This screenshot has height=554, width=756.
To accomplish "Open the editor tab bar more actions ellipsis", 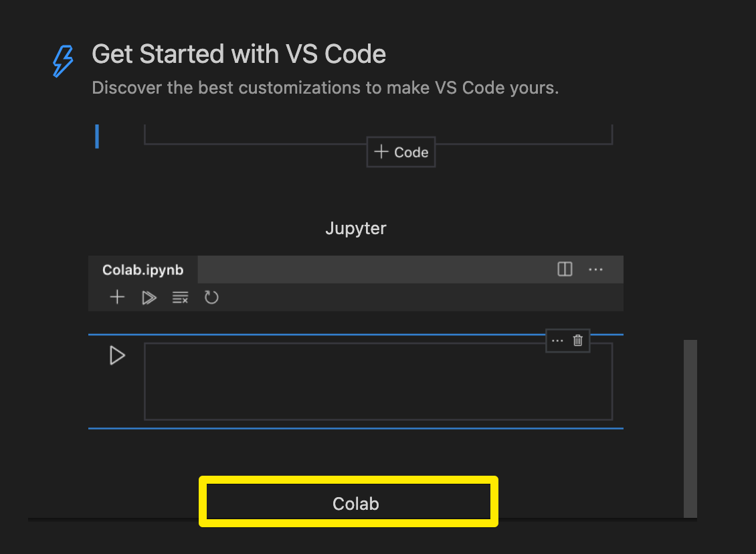I will coord(595,270).
